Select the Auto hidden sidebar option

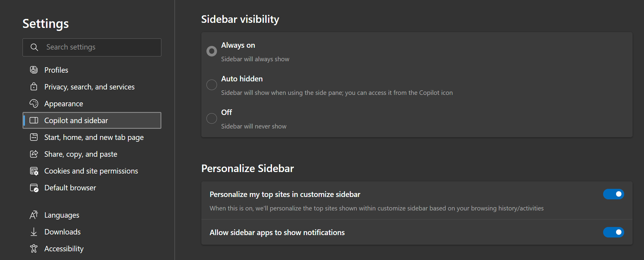212,85
